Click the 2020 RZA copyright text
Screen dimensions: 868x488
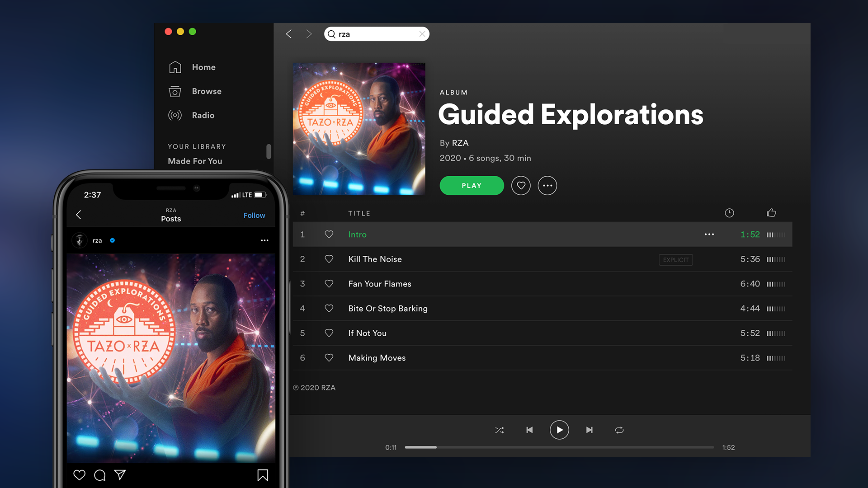314,388
